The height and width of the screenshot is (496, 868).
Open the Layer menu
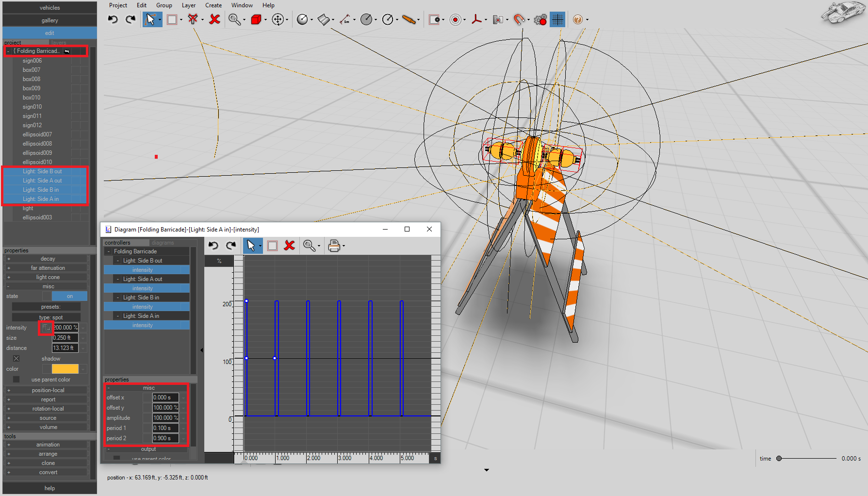pyautogui.click(x=189, y=5)
